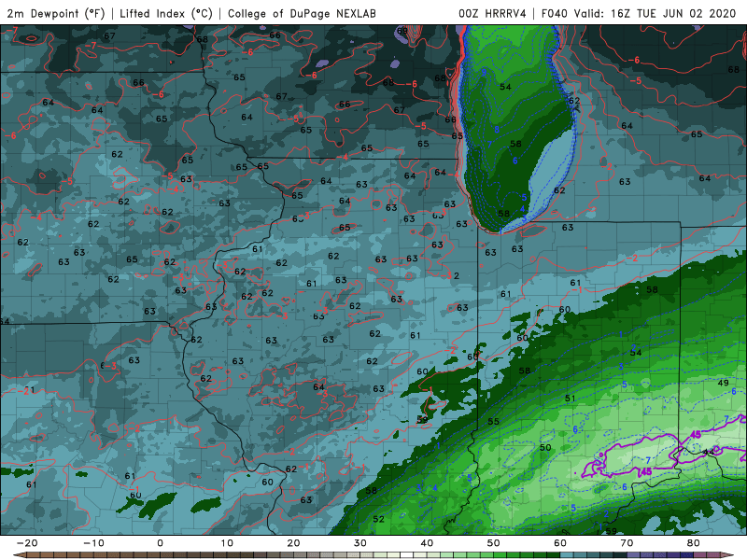The height and width of the screenshot is (560, 747).
Task: Click the "70" color scale label
Action: coord(627,543)
